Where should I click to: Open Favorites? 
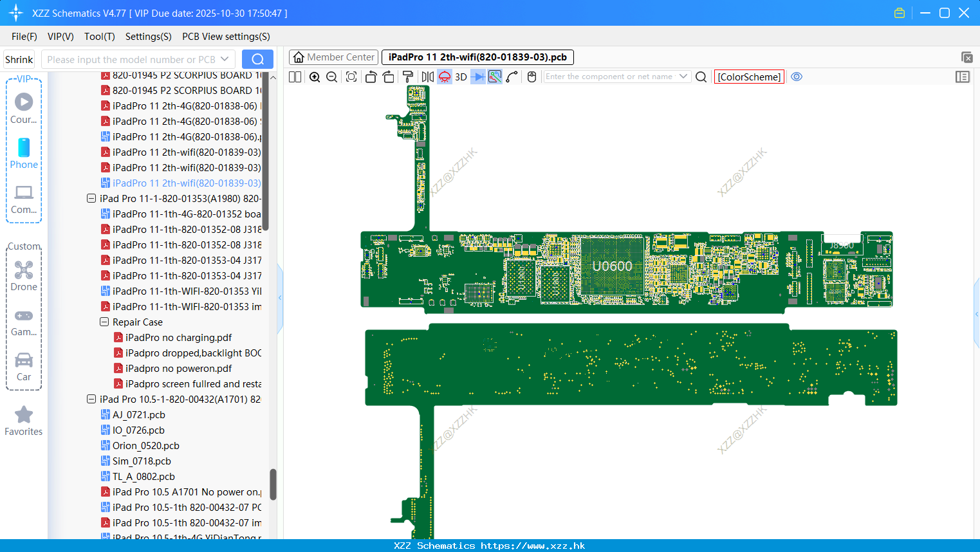(24, 421)
